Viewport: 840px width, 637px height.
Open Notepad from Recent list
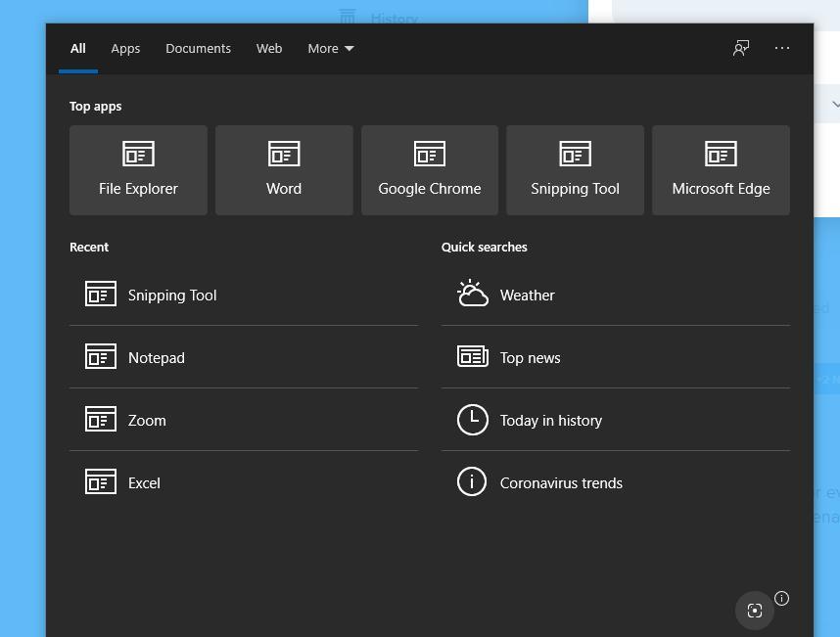[157, 357]
